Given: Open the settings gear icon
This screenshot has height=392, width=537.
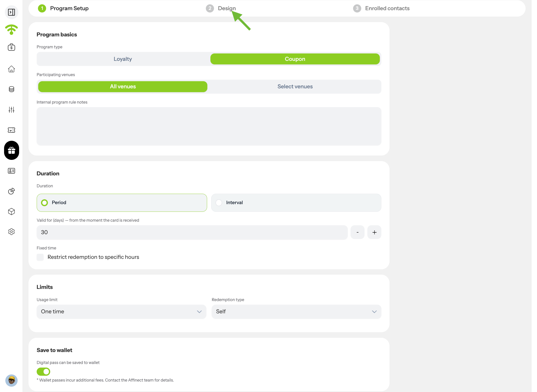Looking at the screenshot, I should point(11,232).
